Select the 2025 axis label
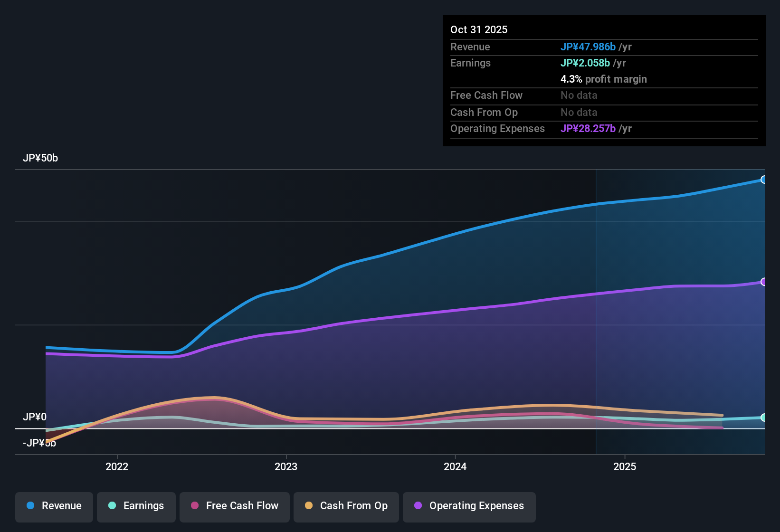The image size is (780, 532). tap(625, 467)
